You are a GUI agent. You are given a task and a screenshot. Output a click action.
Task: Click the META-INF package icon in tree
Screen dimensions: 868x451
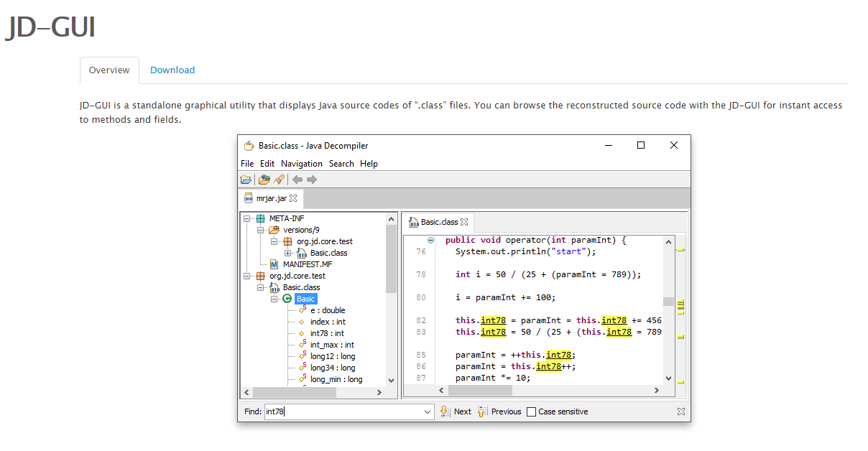point(260,218)
